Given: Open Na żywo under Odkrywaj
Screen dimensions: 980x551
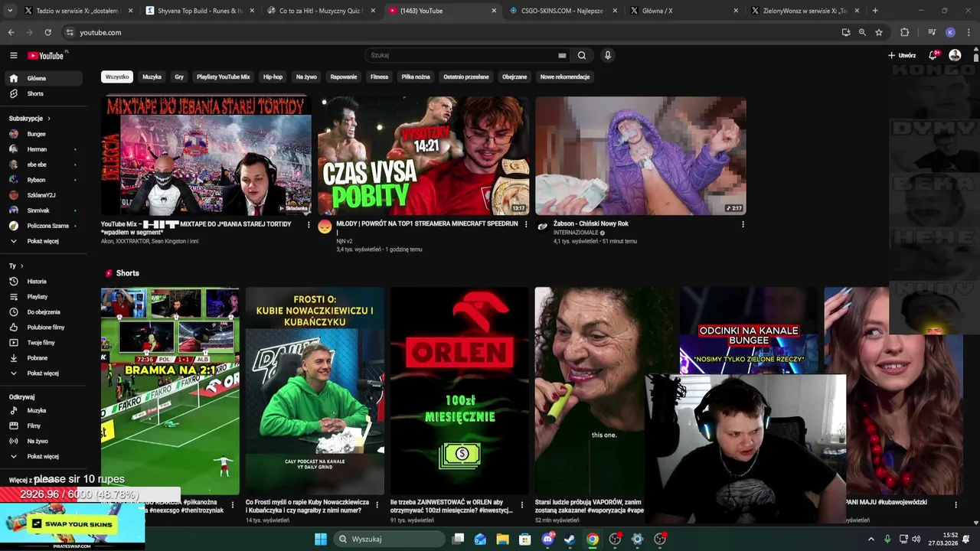Looking at the screenshot, I should tap(43, 441).
